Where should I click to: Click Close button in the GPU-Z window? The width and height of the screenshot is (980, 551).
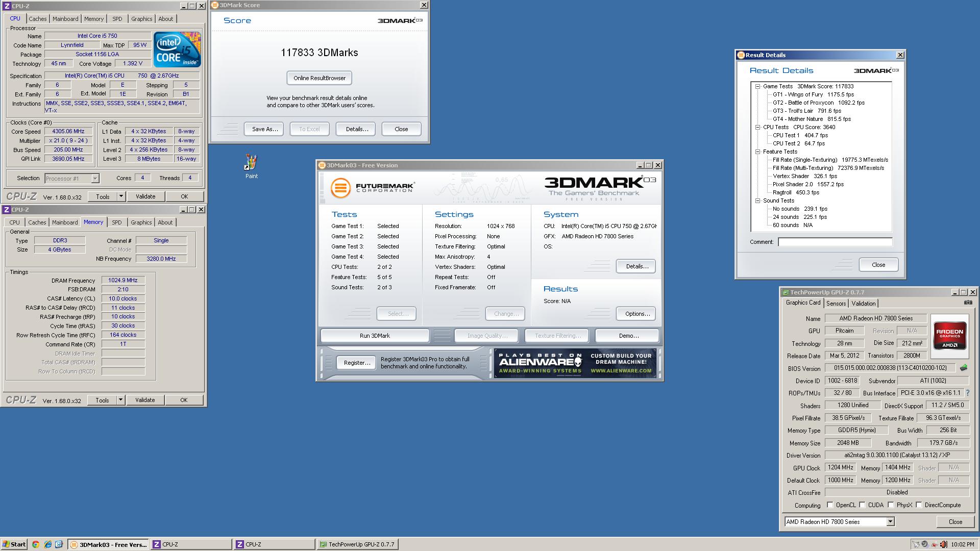pyautogui.click(x=955, y=521)
